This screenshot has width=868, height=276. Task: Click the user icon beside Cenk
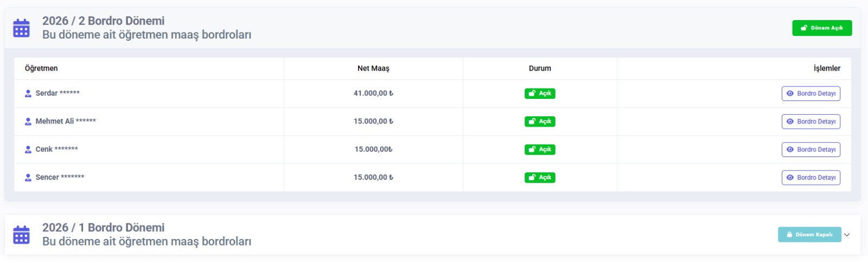[28, 149]
